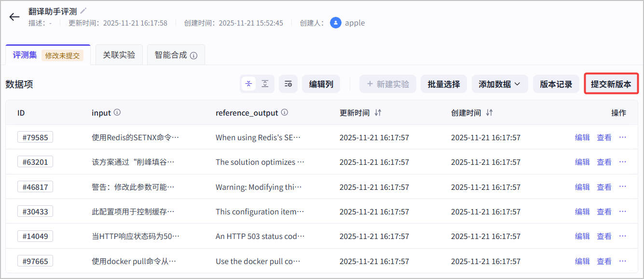The height and width of the screenshot is (279, 644).
Task: Go back using the left arrow icon
Action: coord(14,17)
